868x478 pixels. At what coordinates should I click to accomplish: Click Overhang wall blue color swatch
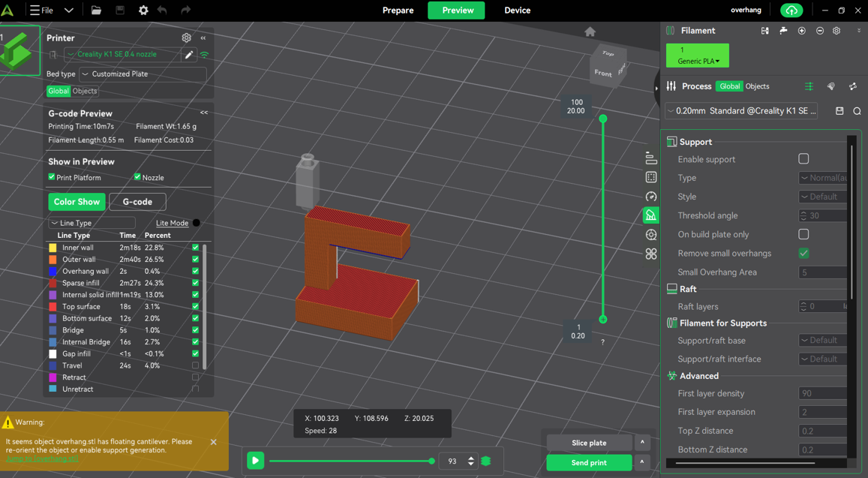[x=53, y=272]
